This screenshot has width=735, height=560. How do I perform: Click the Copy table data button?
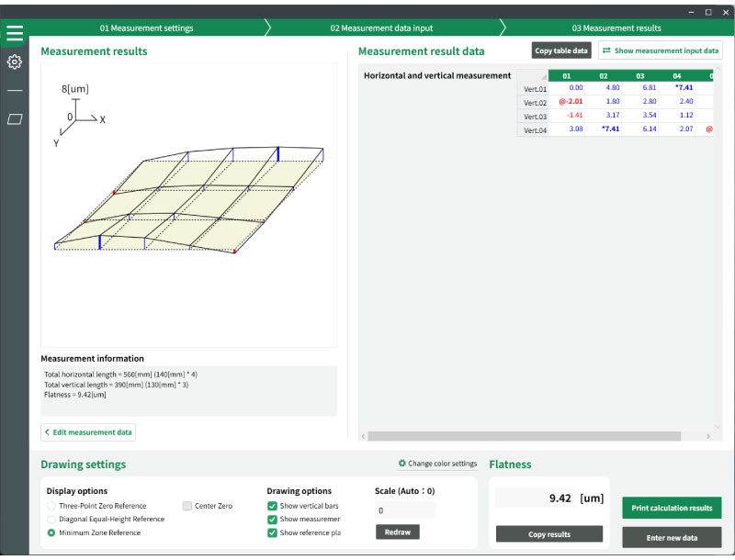pos(561,50)
